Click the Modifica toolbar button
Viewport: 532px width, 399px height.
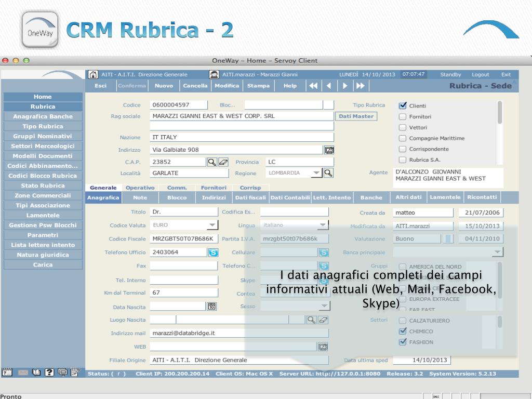click(x=227, y=86)
